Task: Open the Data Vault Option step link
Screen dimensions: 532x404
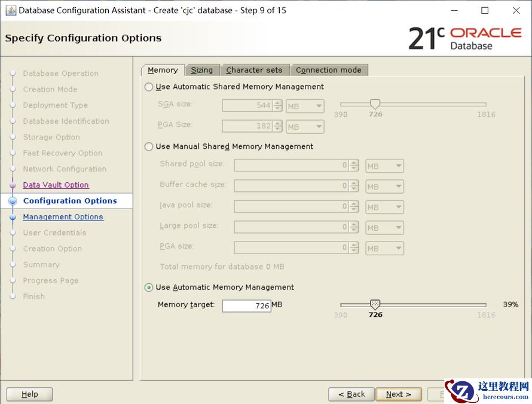Action: pyautogui.click(x=56, y=185)
